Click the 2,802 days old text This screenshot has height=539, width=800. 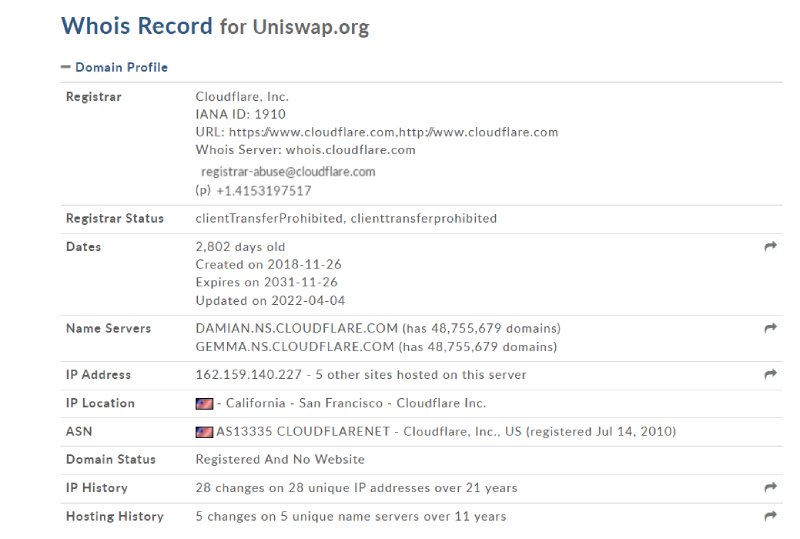click(240, 247)
